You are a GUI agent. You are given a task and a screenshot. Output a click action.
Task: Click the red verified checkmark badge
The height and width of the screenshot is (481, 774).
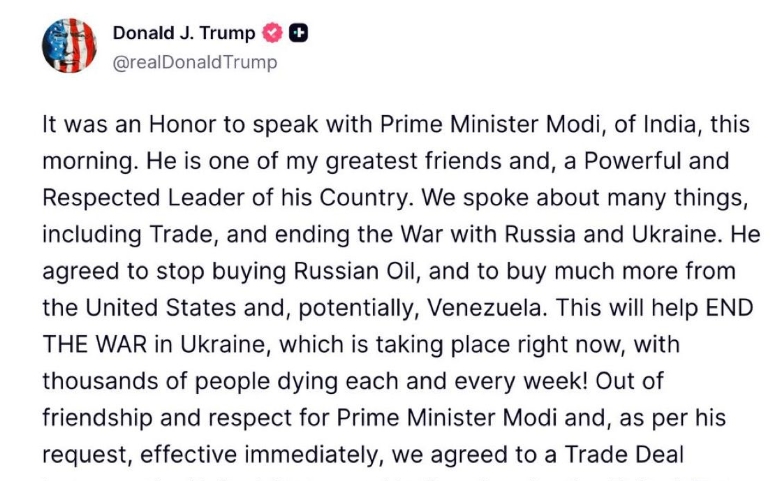coord(272,33)
